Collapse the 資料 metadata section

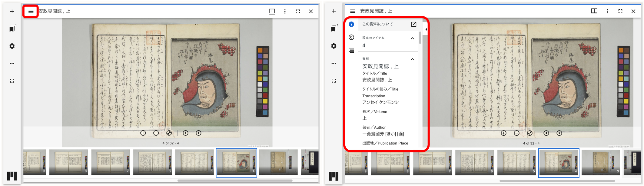click(x=412, y=59)
